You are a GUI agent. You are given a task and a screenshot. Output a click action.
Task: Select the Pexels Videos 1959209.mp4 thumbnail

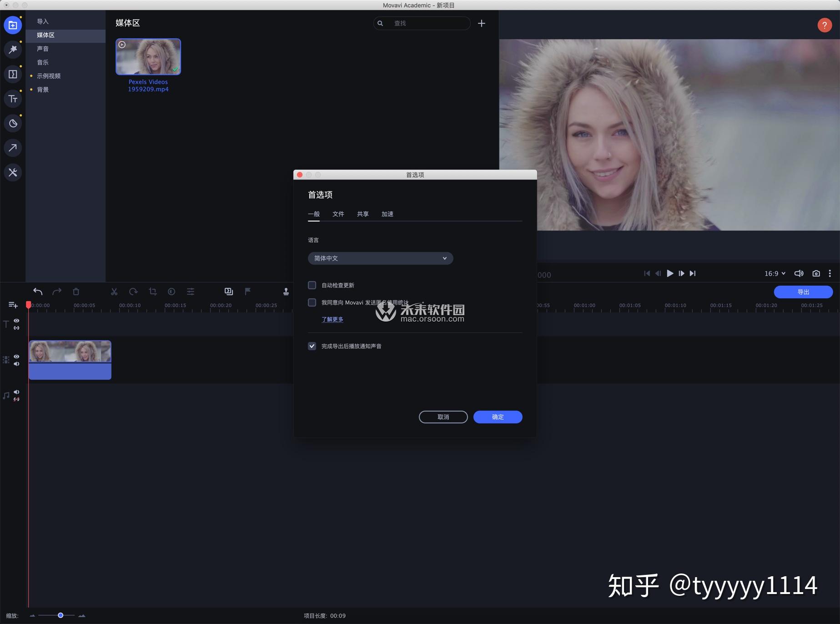(148, 57)
